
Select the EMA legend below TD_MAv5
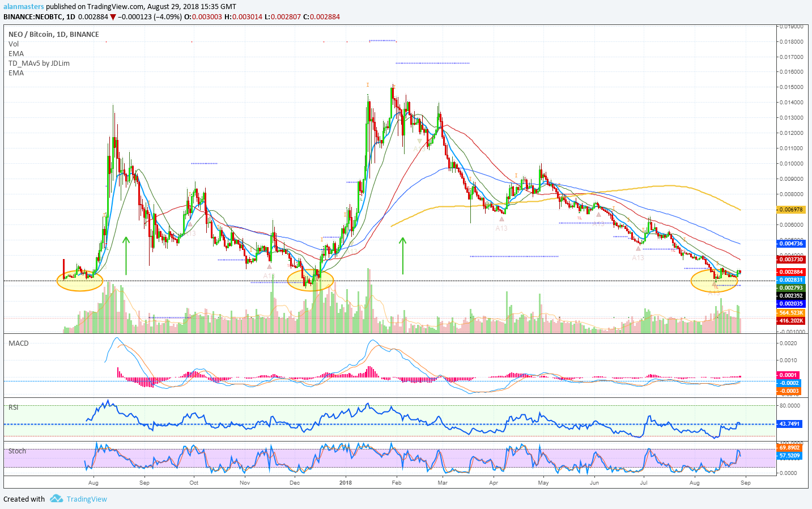[16, 73]
